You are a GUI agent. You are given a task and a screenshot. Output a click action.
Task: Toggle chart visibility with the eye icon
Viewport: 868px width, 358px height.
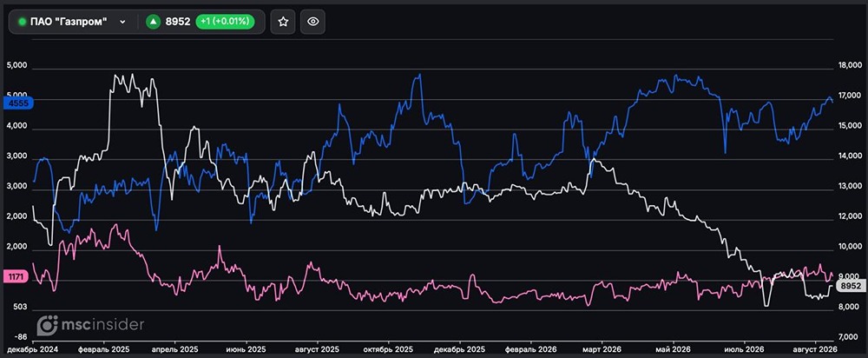(312, 22)
